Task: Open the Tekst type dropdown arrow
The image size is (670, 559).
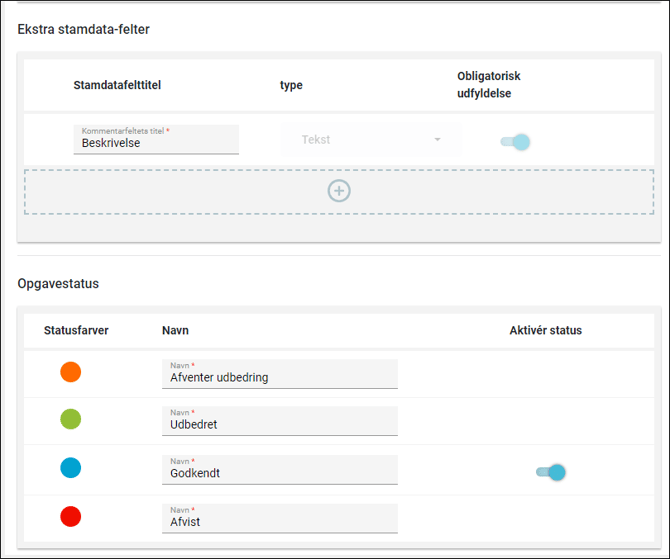Action: click(437, 140)
